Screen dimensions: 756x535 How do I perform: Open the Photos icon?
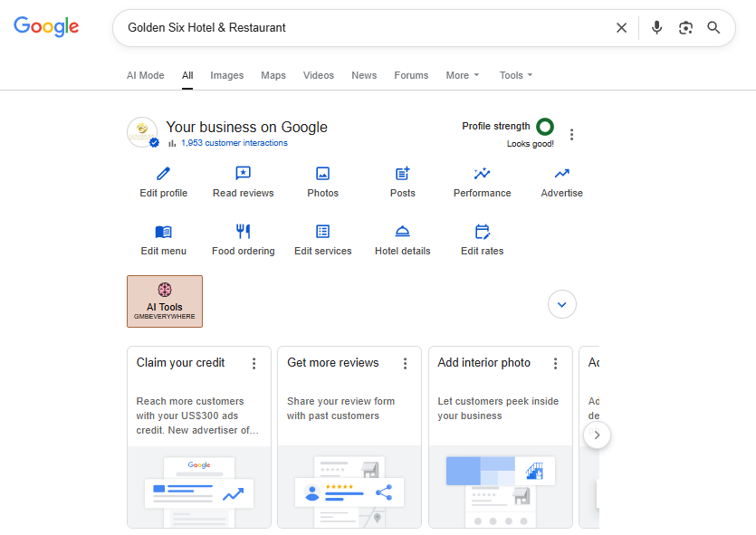(x=322, y=174)
